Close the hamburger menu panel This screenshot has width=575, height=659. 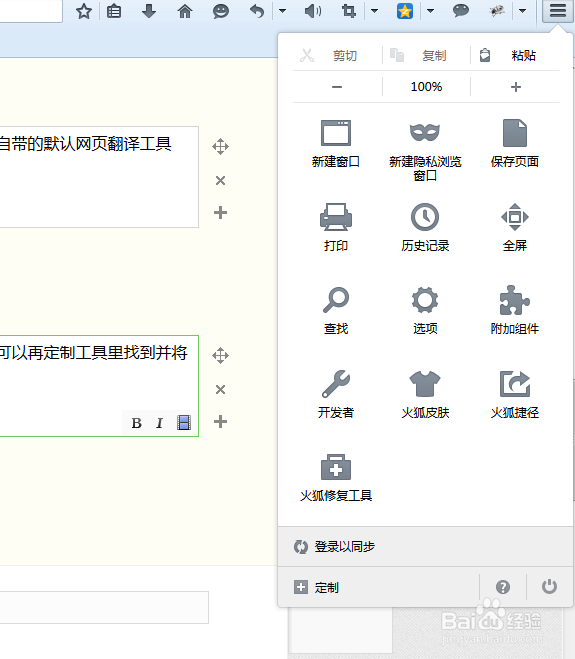coord(558,11)
